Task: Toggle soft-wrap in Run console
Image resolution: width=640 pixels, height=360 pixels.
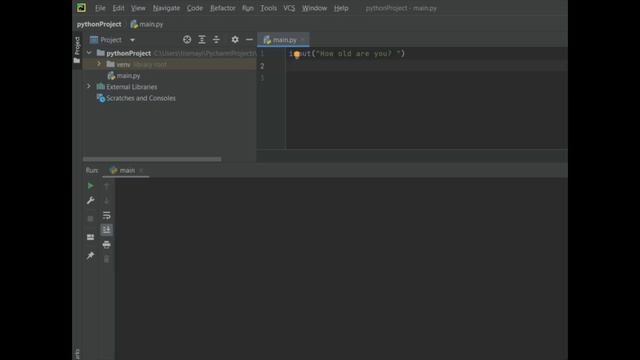Action: [107, 215]
